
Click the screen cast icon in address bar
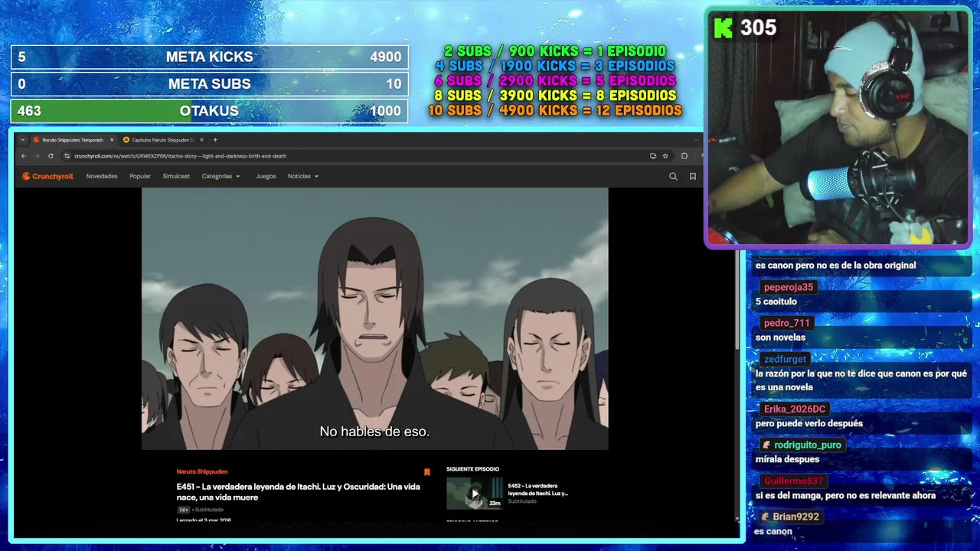click(653, 155)
